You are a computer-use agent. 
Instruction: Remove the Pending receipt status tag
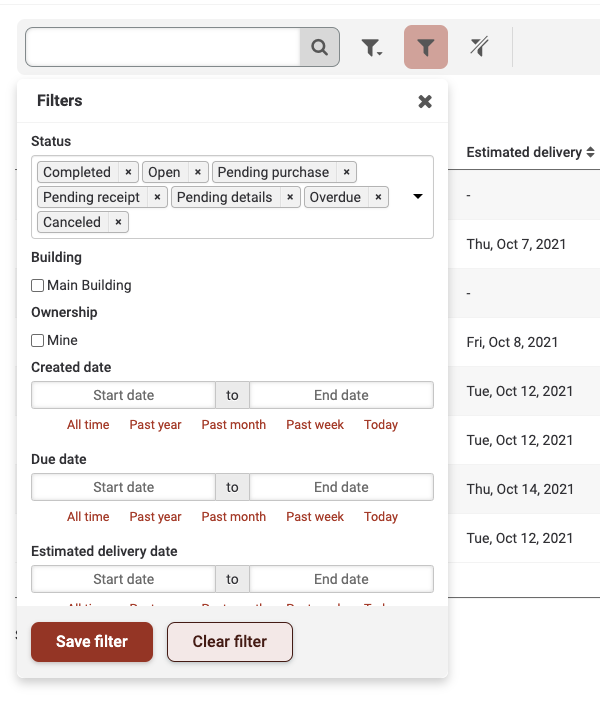pyautogui.click(x=157, y=197)
